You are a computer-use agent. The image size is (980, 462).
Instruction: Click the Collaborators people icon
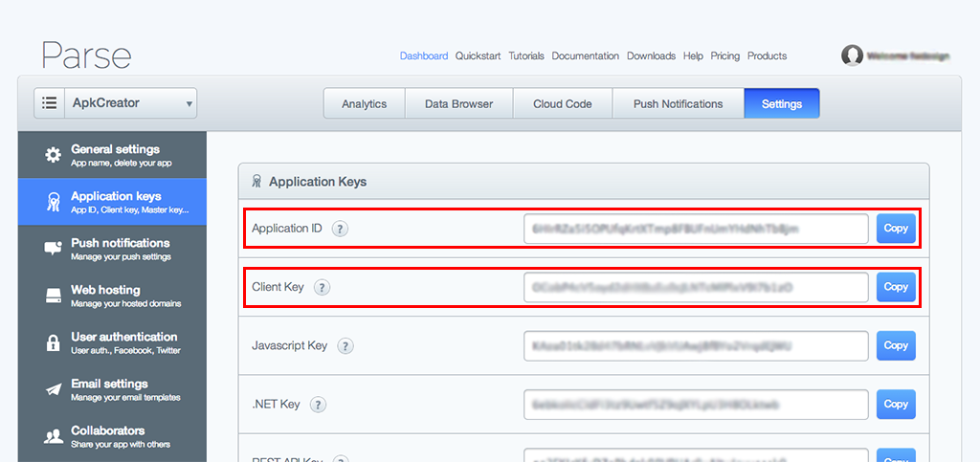tap(54, 436)
